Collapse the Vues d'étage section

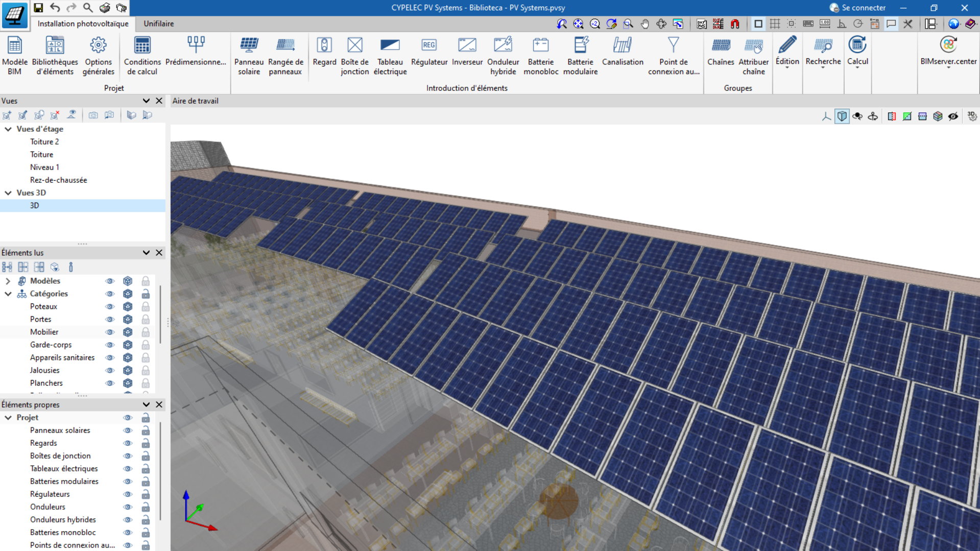[8, 129]
